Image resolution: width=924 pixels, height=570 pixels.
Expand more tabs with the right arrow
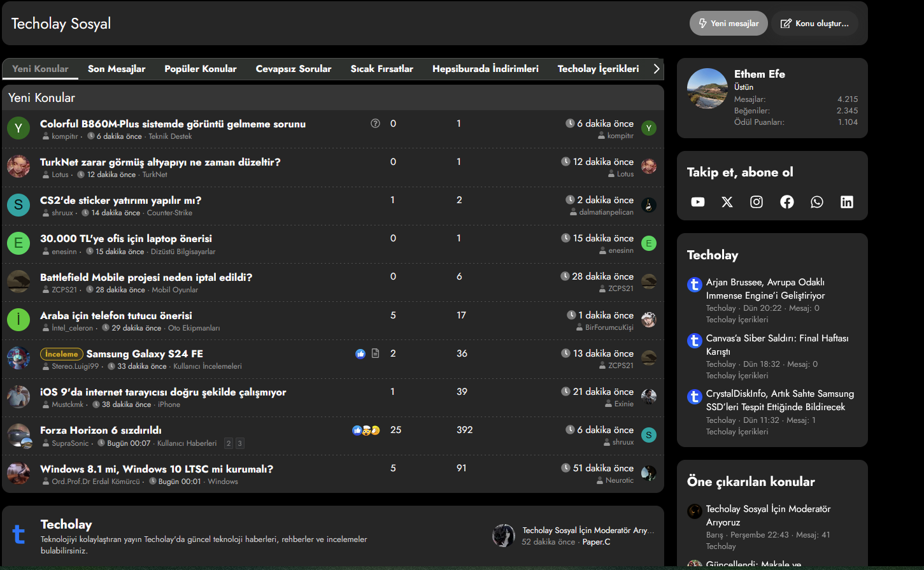pos(657,69)
